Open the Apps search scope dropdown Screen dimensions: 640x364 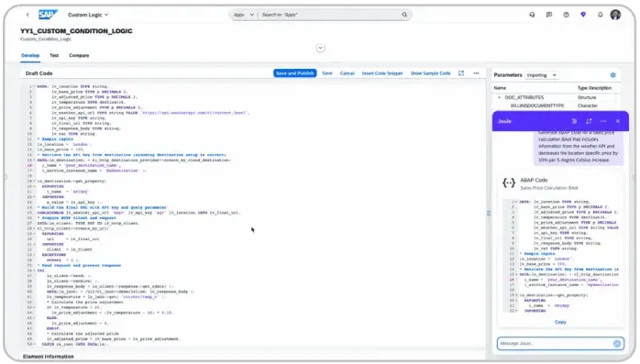[x=243, y=15]
